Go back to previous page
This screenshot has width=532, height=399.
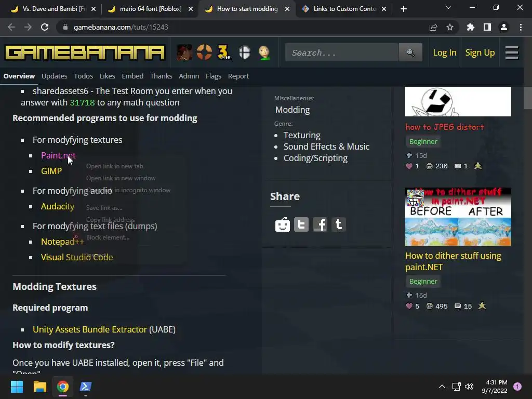[x=11, y=27]
